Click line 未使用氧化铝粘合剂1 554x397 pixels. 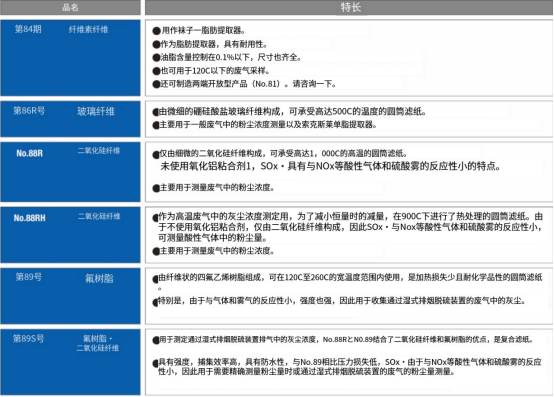(330, 166)
